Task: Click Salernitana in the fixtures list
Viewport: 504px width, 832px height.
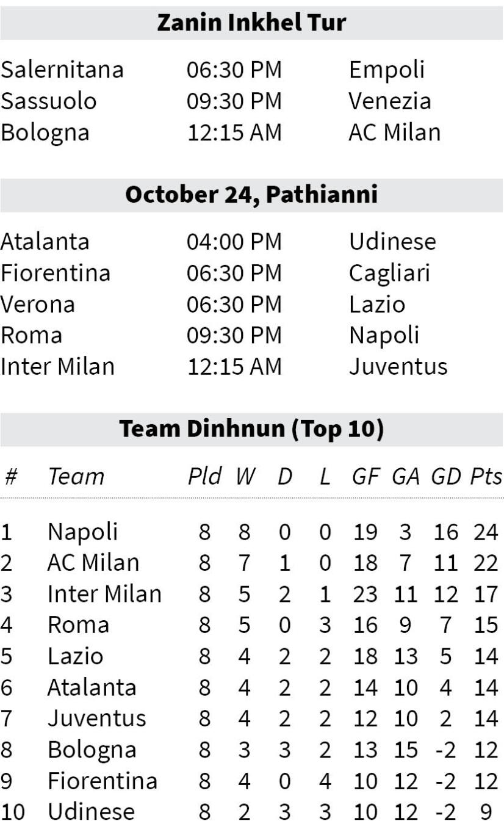Action: (62, 70)
